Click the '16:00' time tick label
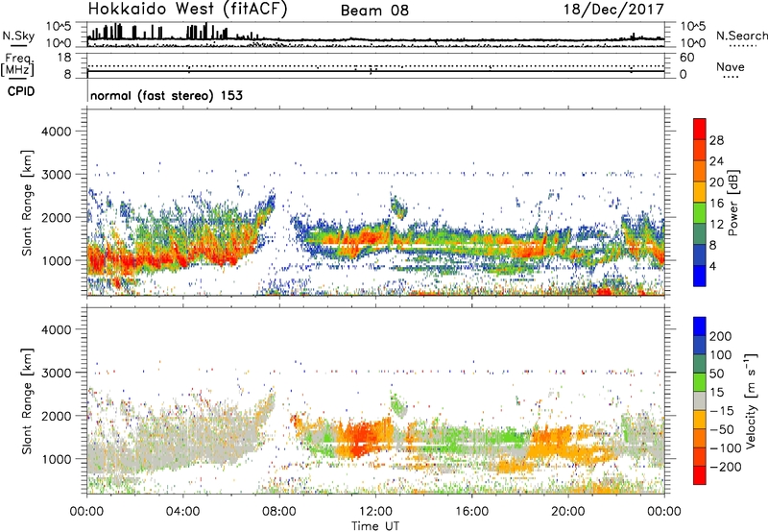Viewport: 768px width, 532px height. pyautogui.click(x=471, y=512)
